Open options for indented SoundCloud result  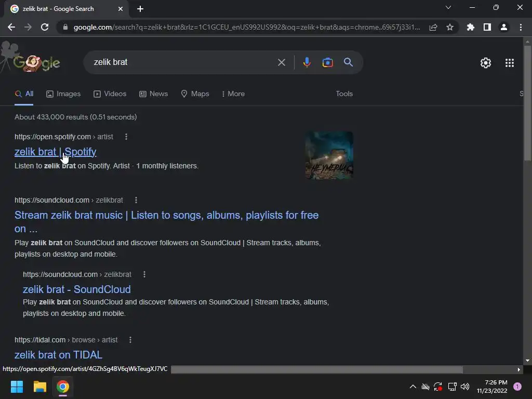[144, 274]
